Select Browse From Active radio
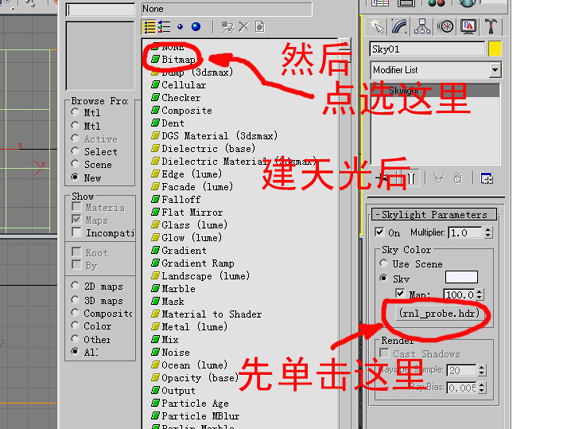 pyautogui.click(x=75, y=139)
